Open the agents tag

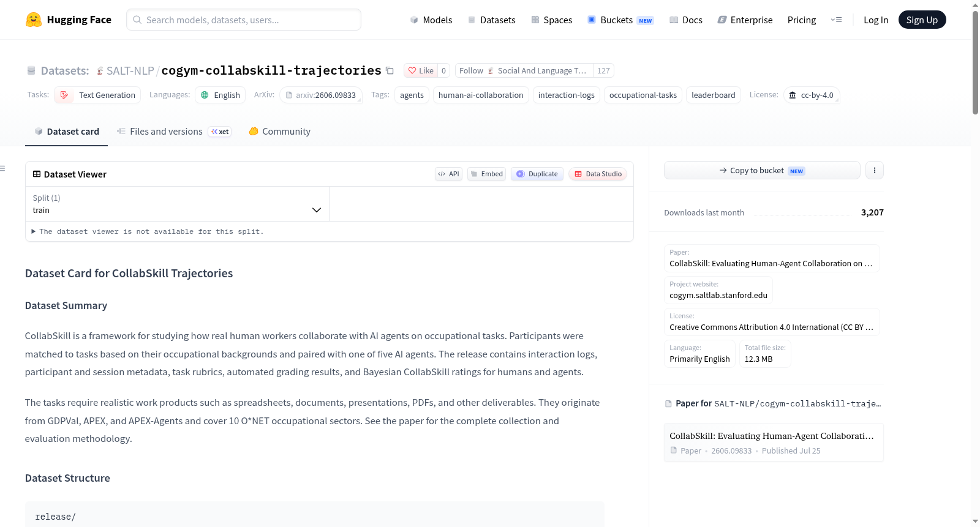[412, 95]
